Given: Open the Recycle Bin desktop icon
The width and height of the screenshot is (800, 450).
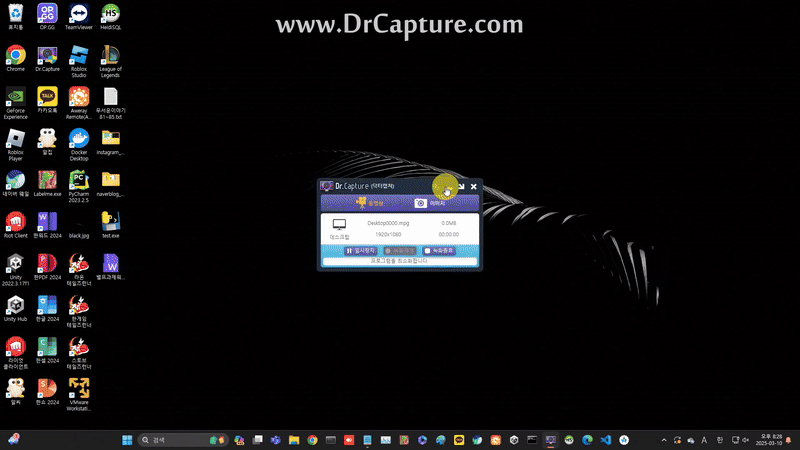Looking at the screenshot, I should pyautogui.click(x=16, y=17).
